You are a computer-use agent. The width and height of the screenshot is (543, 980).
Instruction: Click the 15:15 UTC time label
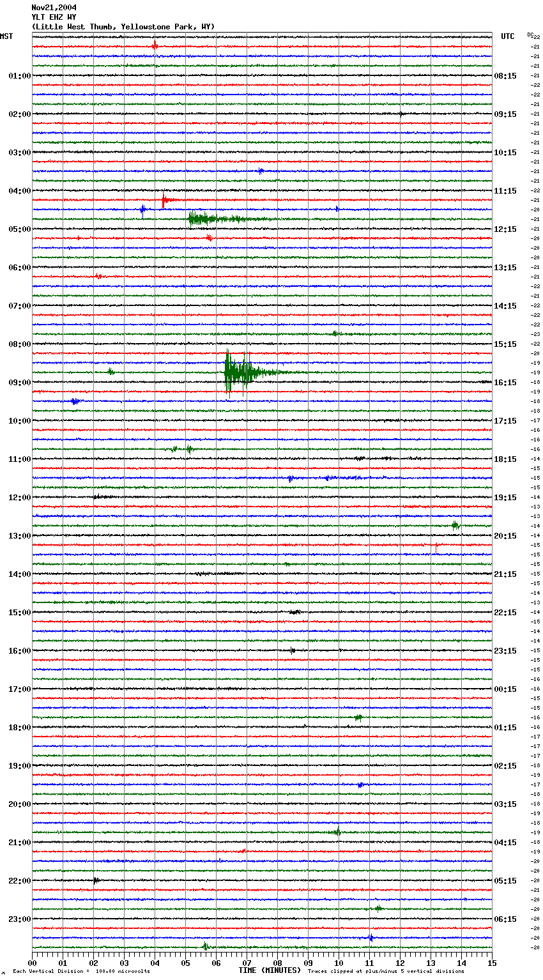tap(505, 344)
